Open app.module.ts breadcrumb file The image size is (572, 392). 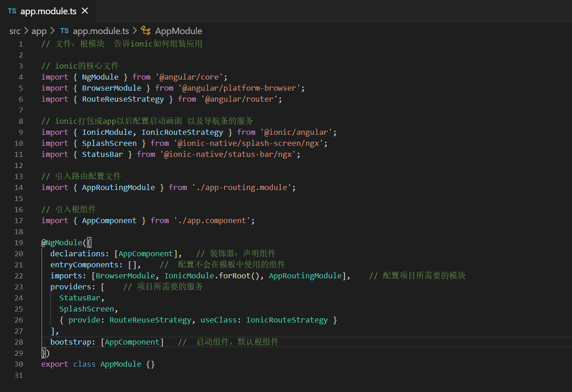(x=101, y=31)
